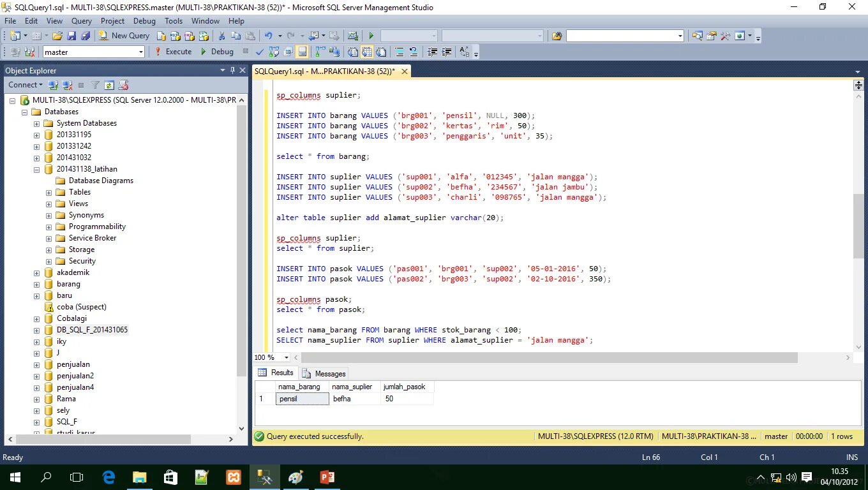The width and height of the screenshot is (868, 490).
Task: Click the Cut scissors icon
Action: tap(221, 36)
